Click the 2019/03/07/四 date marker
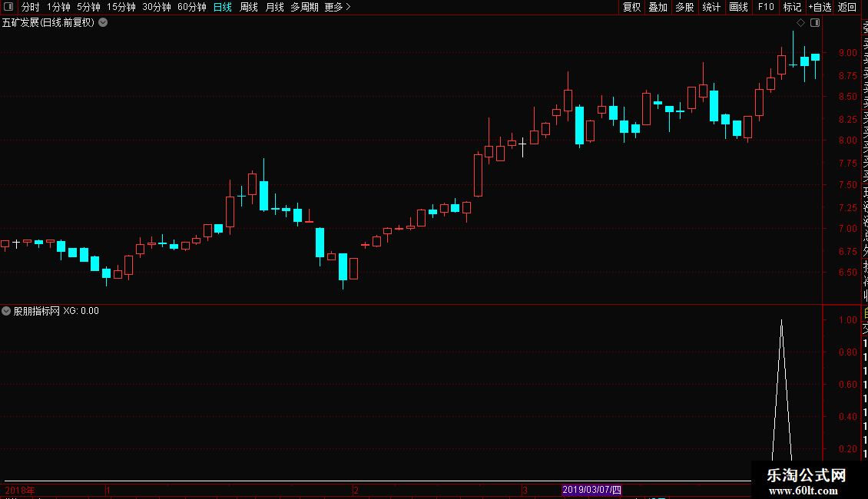The image size is (868, 499). [591, 490]
